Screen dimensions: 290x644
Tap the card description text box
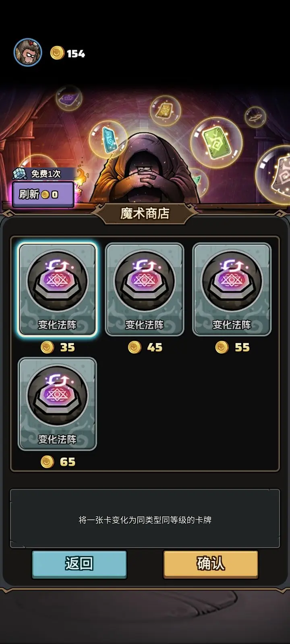coord(145,519)
